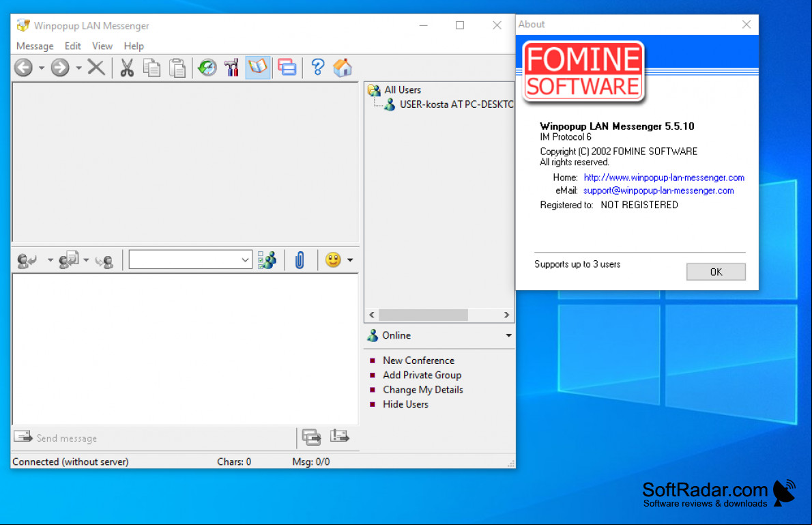The width and height of the screenshot is (812, 525).
Task: Go back with the Back arrow icon
Action: (x=23, y=68)
